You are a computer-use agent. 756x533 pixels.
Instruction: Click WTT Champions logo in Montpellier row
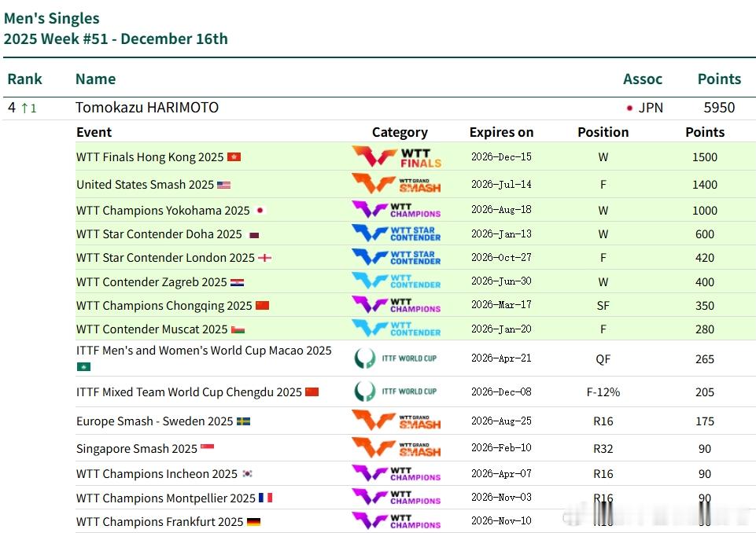(x=396, y=498)
